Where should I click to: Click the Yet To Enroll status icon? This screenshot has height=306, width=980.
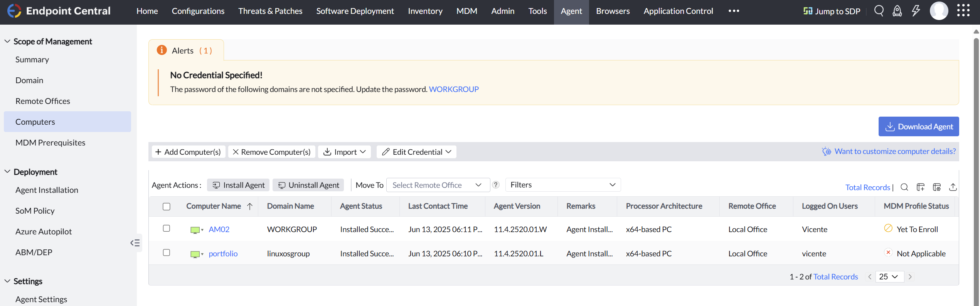888,228
